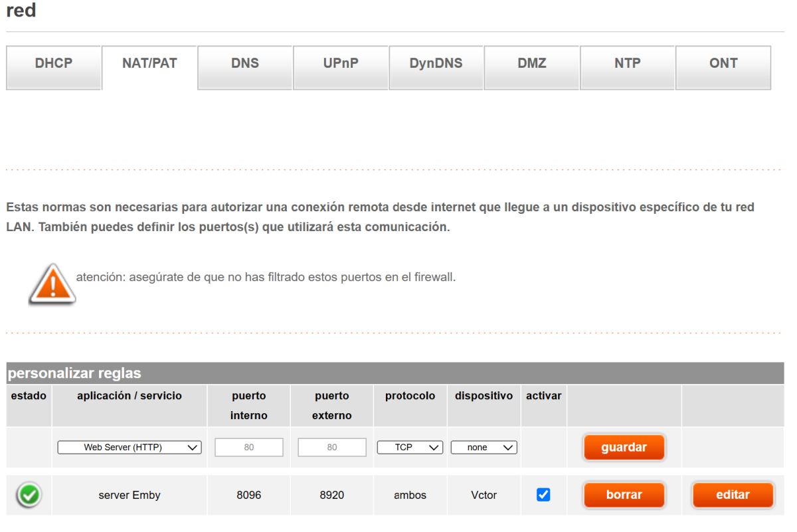Open the TCP protocol dropdown
797x532 pixels.
pyautogui.click(x=410, y=448)
